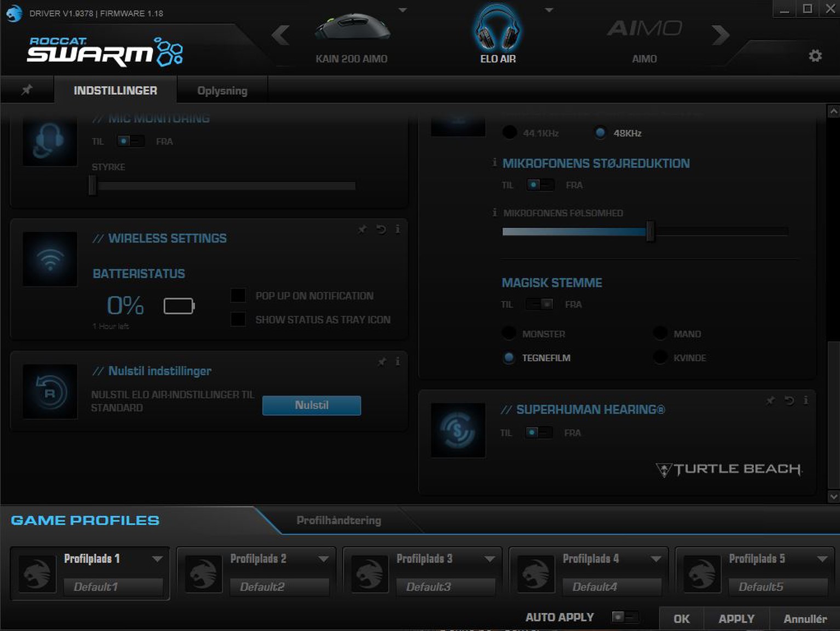Click the Profilplads 3 Roccat icon

370,574
